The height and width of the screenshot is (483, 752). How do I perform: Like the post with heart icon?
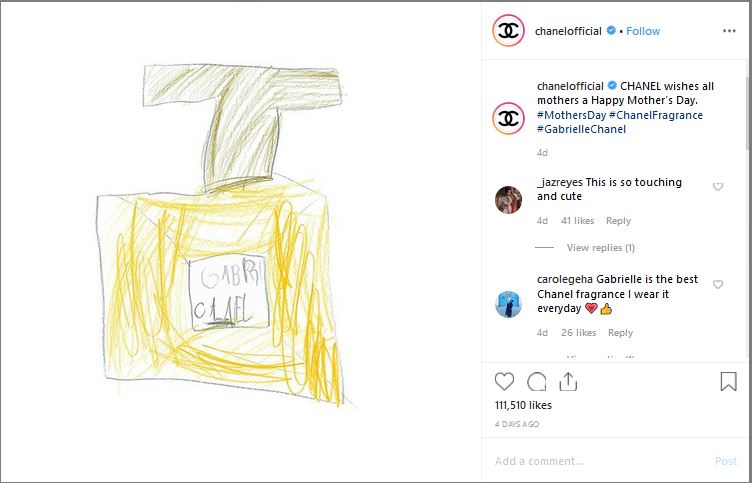(x=504, y=382)
